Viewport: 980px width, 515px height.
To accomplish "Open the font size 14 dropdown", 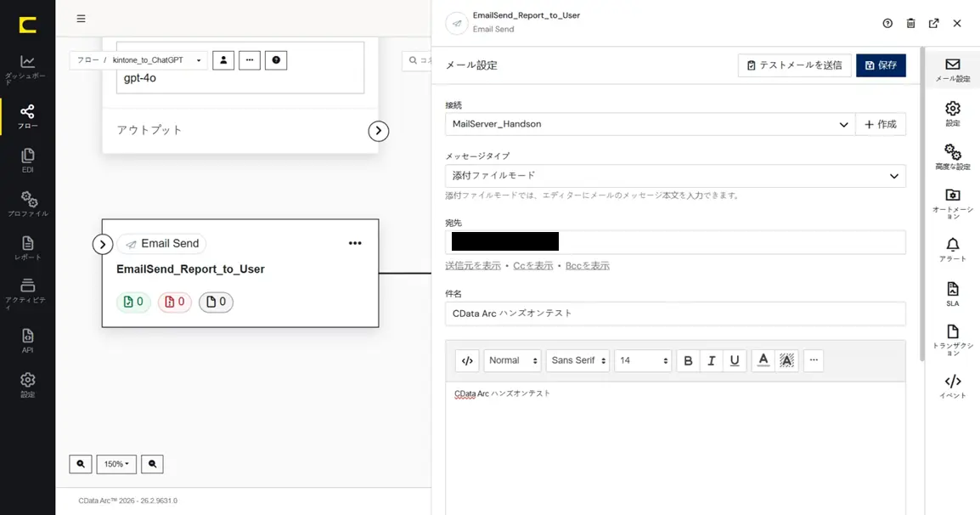I will point(643,360).
